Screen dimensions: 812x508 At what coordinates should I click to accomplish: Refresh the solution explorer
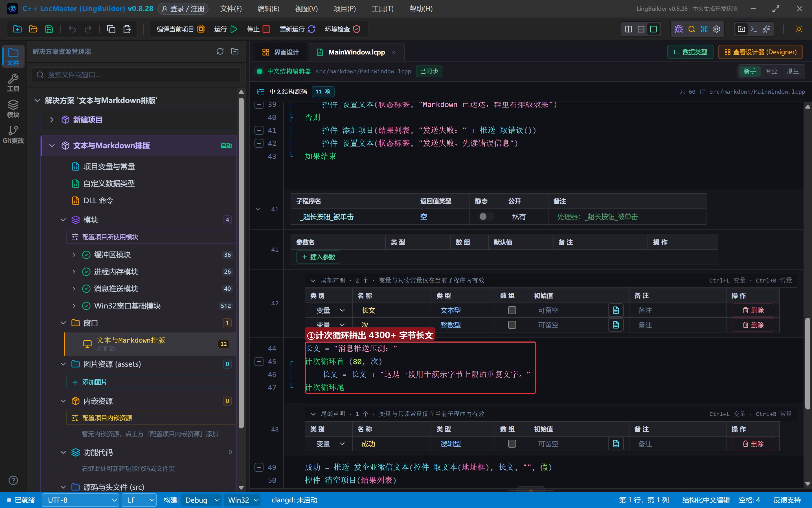coord(220,51)
